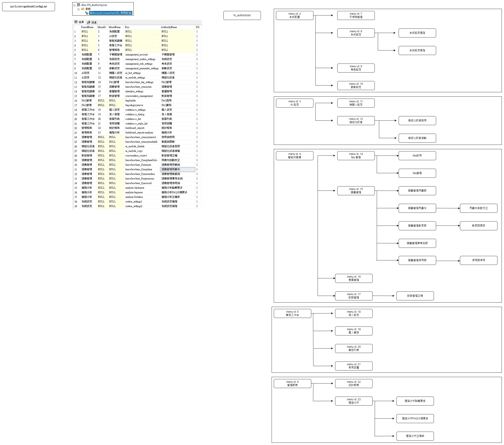
Task: Select the menu id: 3 AI 設定 node
Action: 294,103
